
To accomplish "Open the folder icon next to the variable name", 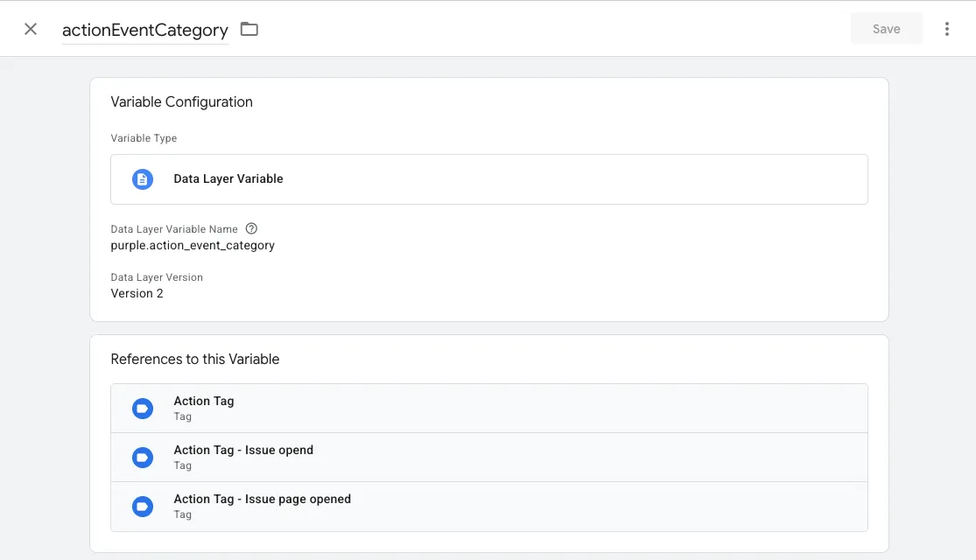I will [249, 29].
